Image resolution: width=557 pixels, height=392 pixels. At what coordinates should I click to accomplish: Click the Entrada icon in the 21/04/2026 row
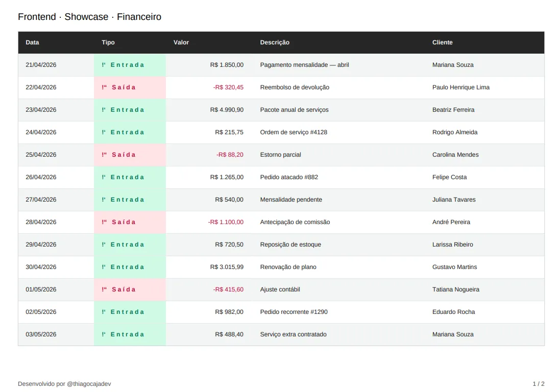pos(104,65)
